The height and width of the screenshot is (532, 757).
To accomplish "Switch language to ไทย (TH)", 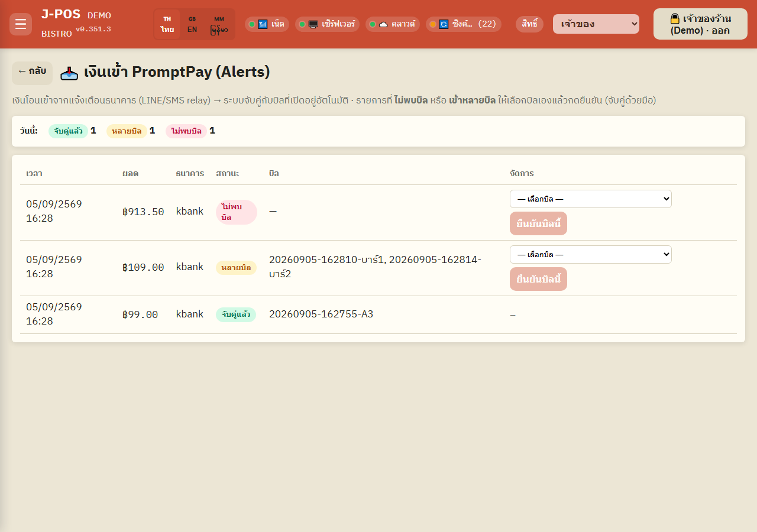I will coord(167,24).
